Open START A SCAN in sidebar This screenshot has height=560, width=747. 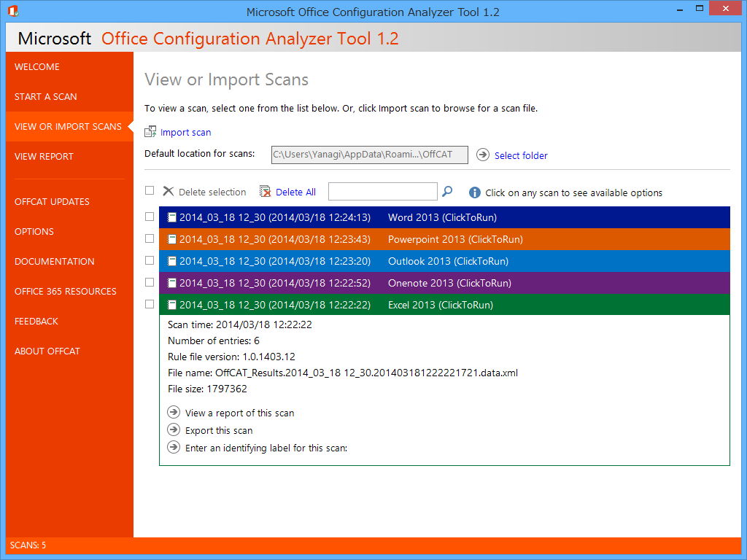coord(46,97)
